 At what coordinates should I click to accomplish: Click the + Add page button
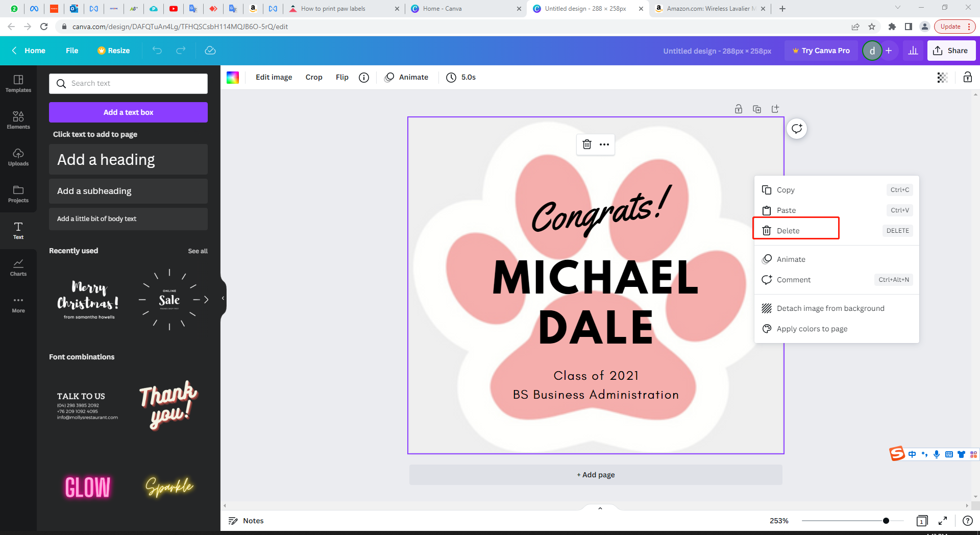tap(596, 475)
